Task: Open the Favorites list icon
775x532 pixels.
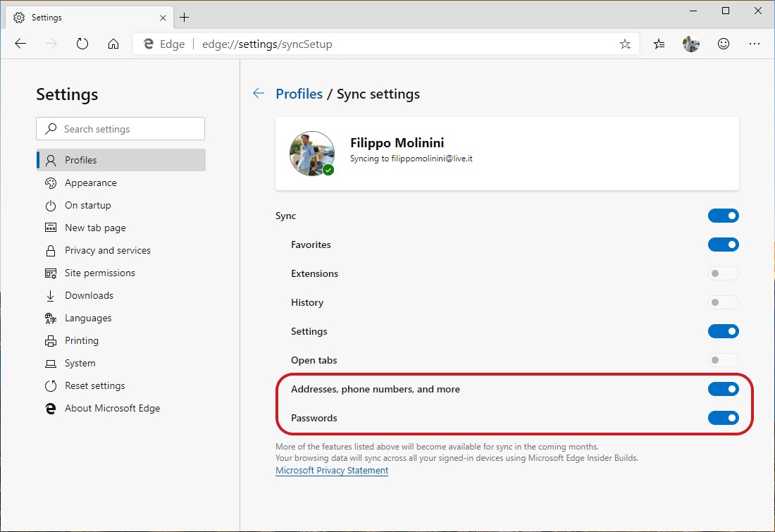Action: pos(659,44)
